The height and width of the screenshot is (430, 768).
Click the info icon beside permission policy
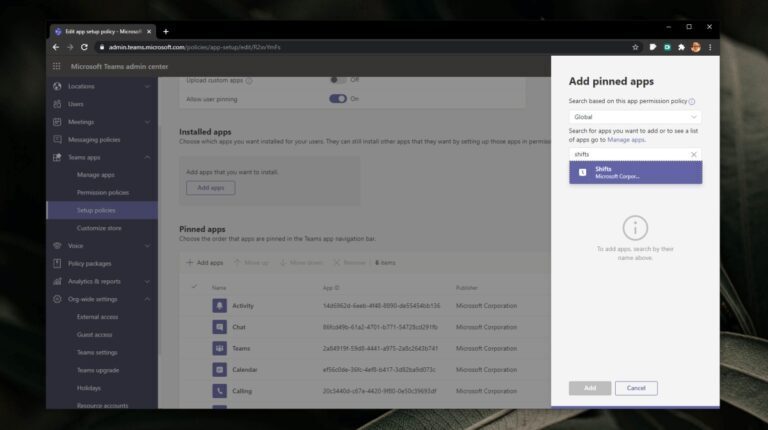(692, 101)
